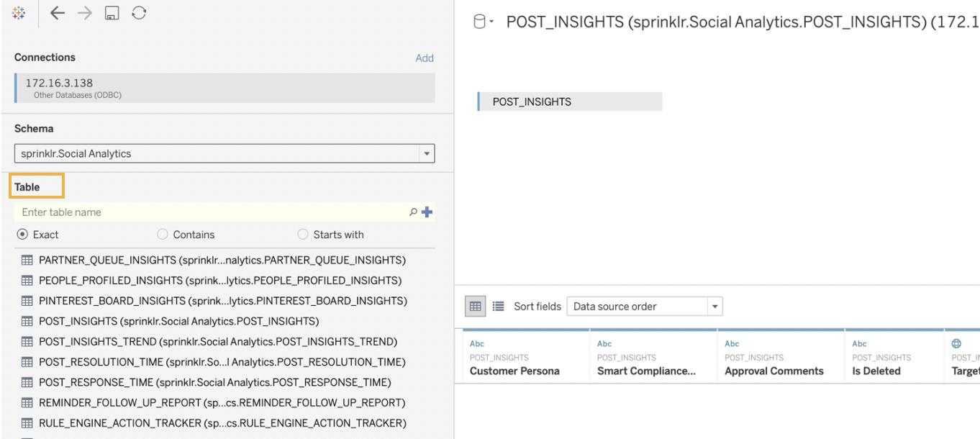Select the 172.16.3.138 connection
The height and width of the screenshot is (439, 980).
pos(224,88)
